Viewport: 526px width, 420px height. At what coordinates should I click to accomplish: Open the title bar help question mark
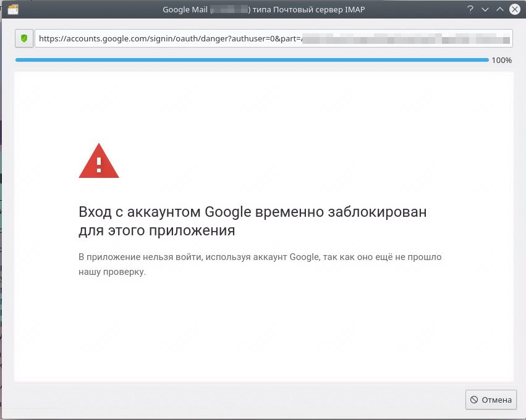[470, 9]
